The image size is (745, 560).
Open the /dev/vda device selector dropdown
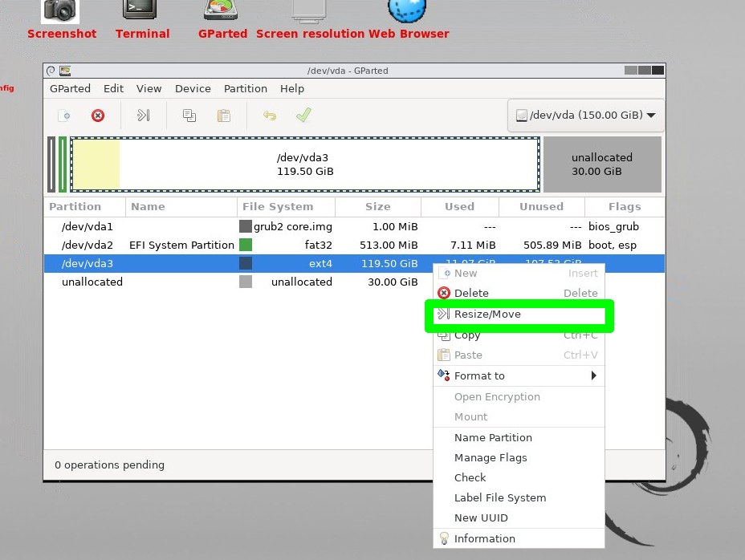586,116
